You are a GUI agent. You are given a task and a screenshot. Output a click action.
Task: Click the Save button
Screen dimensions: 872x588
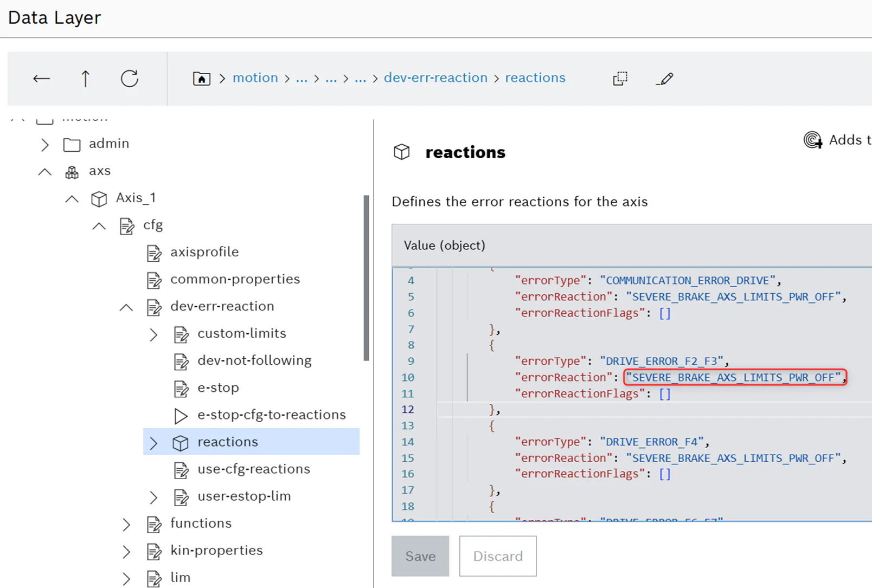[420, 556]
